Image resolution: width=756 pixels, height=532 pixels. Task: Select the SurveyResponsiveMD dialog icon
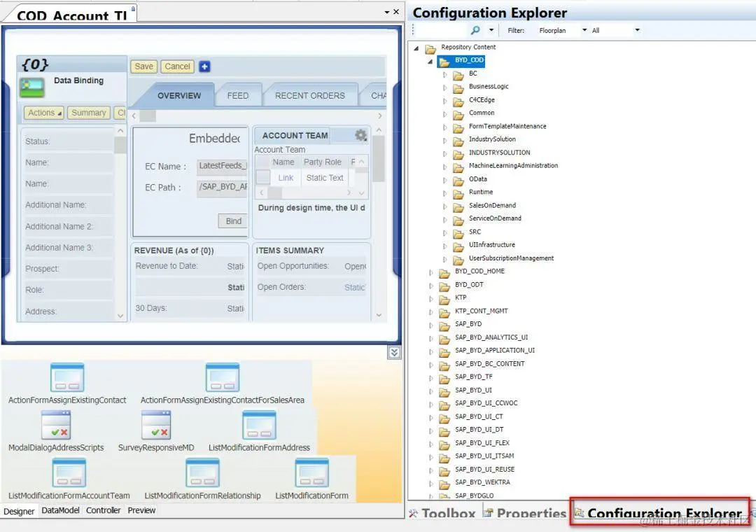coord(156,425)
